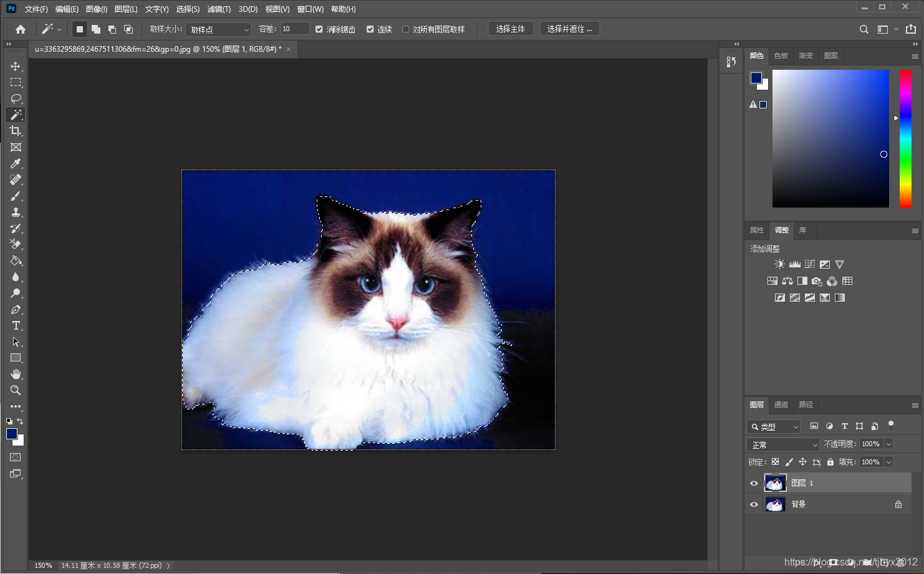Click the 图层 1 layer thumbnail
The width and height of the screenshot is (924, 574).
pos(775,483)
